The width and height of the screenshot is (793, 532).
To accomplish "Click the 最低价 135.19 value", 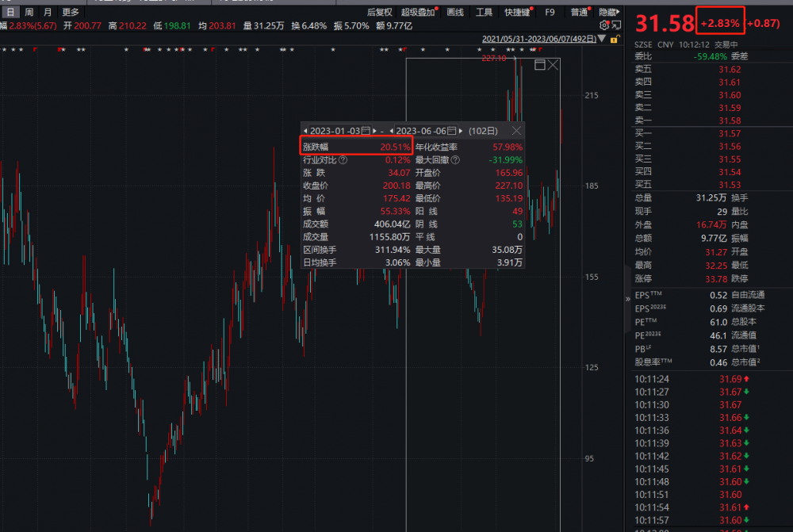I will click(x=509, y=198).
